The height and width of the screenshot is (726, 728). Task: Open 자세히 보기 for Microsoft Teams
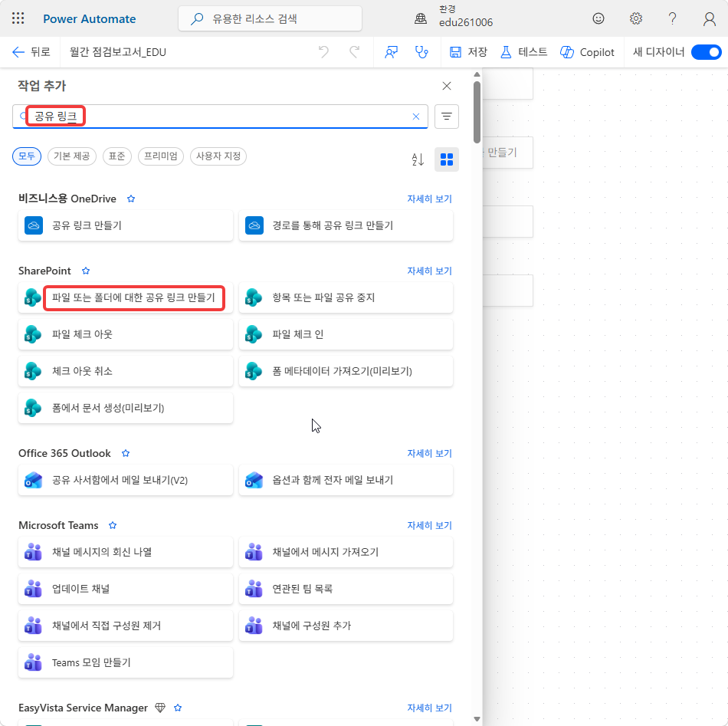click(429, 525)
